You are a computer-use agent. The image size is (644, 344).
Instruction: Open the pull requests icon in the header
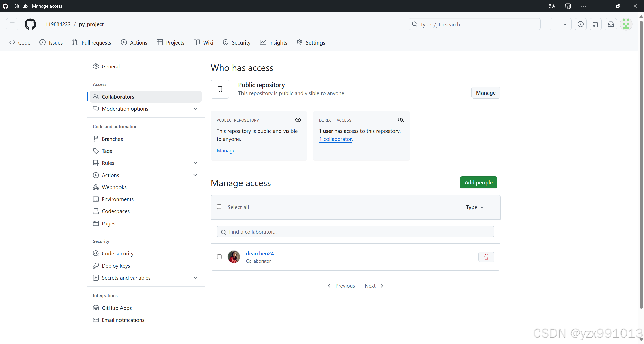595,24
